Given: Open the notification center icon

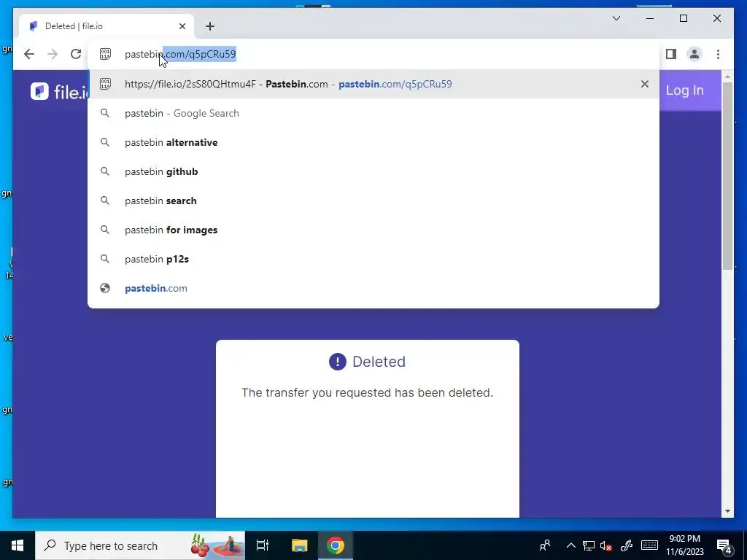Looking at the screenshot, I should coord(724,545).
